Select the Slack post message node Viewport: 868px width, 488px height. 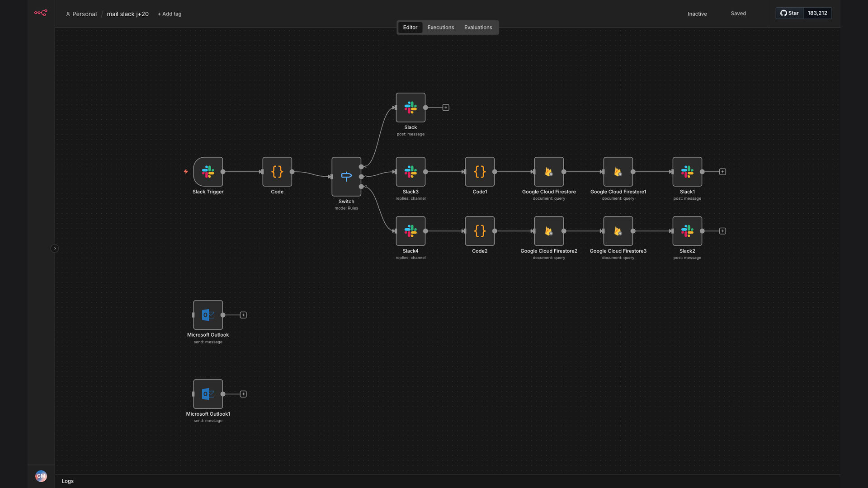(x=410, y=108)
